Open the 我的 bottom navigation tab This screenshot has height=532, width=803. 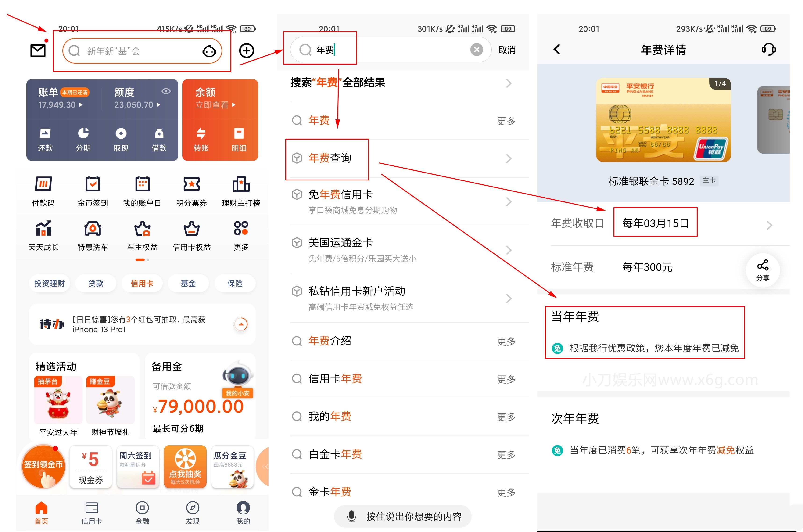pyautogui.click(x=242, y=512)
